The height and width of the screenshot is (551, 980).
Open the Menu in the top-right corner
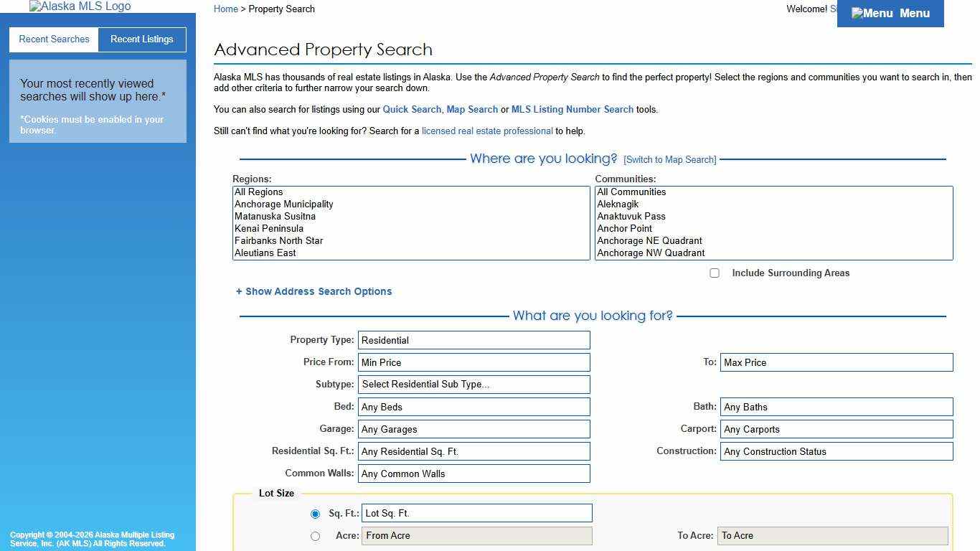pyautogui.click(x=890, y=13)
